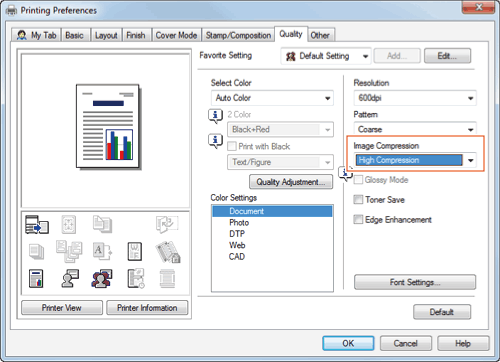Viewport: 500px width, 362px height.
Task: Open the Pattern dropdown showing Coarse
Action: pyautogui.click(x=415, y=129)
